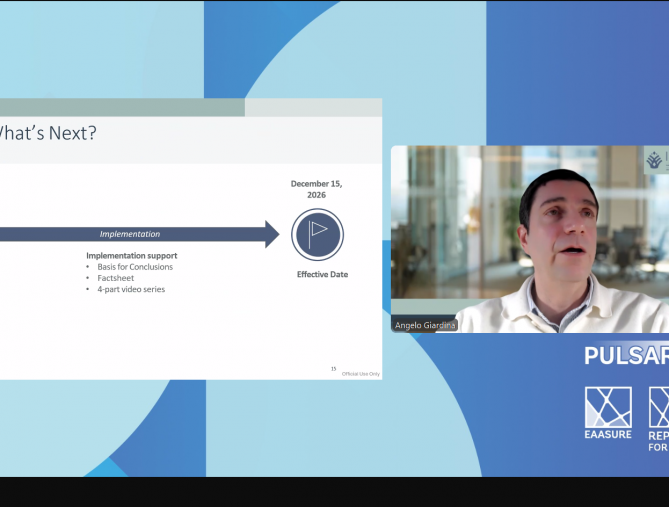Click the green logo in the speaker video corner
This screenshot has height=507, width=669.
pos(655,160)
